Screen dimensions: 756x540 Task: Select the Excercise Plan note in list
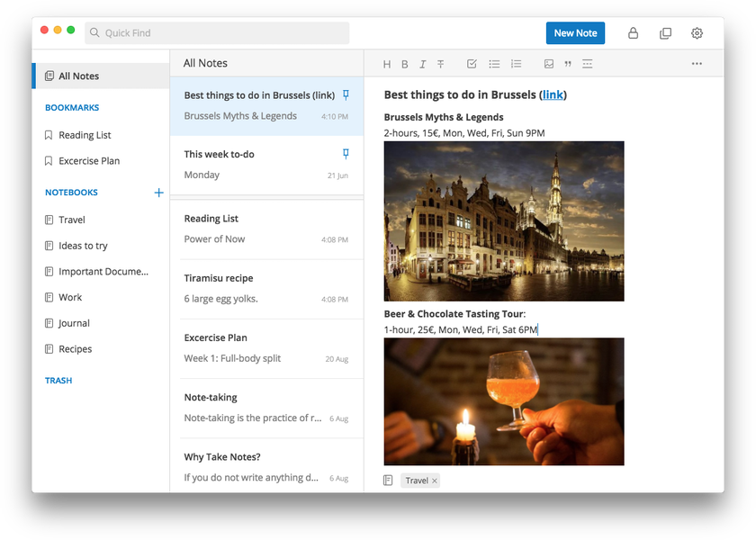click(x=266, y=349)
